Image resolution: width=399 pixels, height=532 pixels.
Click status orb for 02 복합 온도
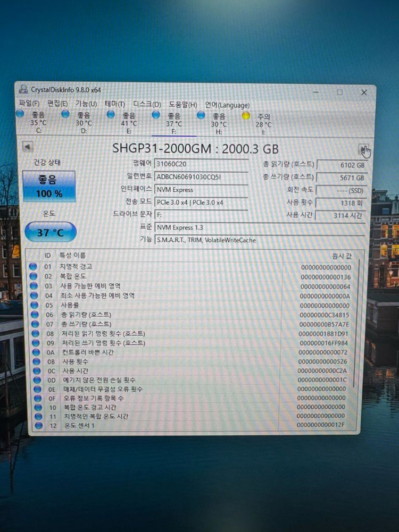click(34, 276)
